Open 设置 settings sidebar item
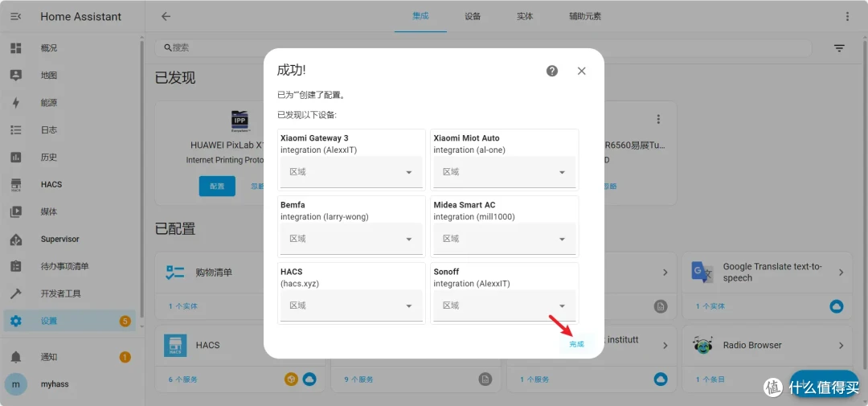 coord(70,321)
